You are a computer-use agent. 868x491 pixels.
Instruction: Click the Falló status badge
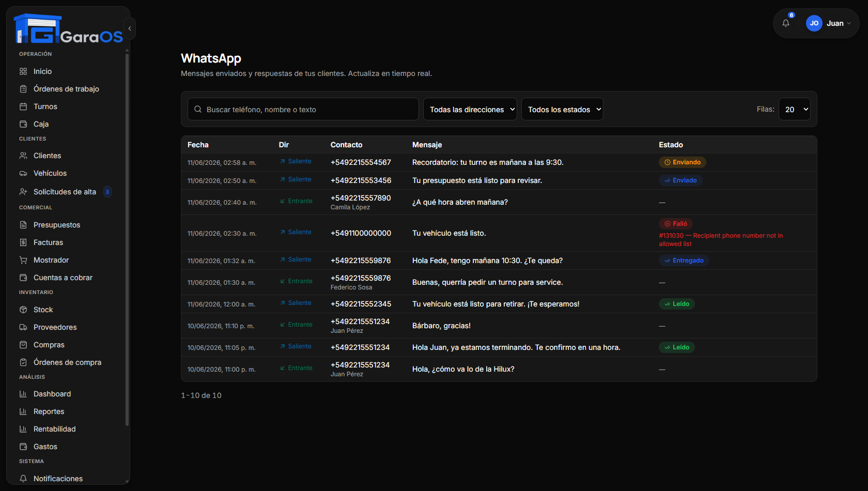coord(676,224)
